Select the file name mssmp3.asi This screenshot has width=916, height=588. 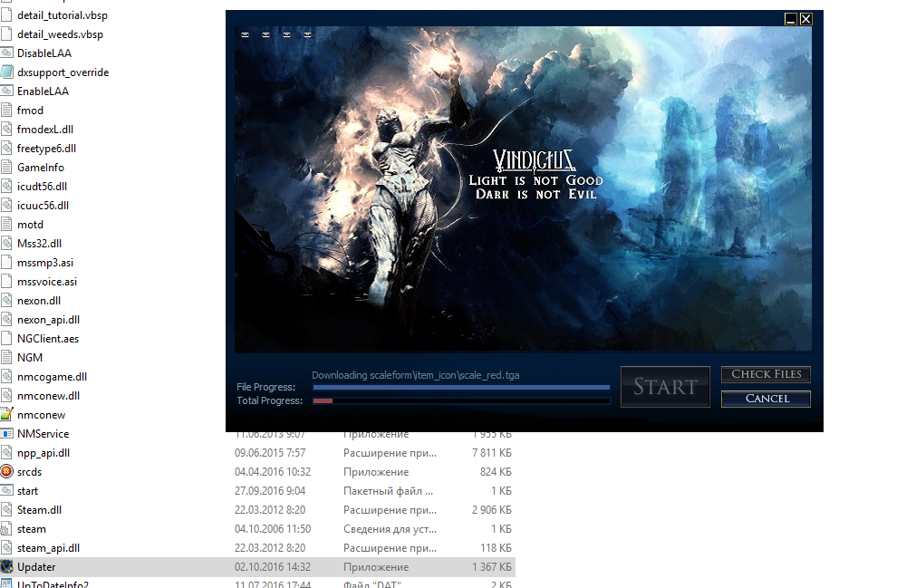45,263
